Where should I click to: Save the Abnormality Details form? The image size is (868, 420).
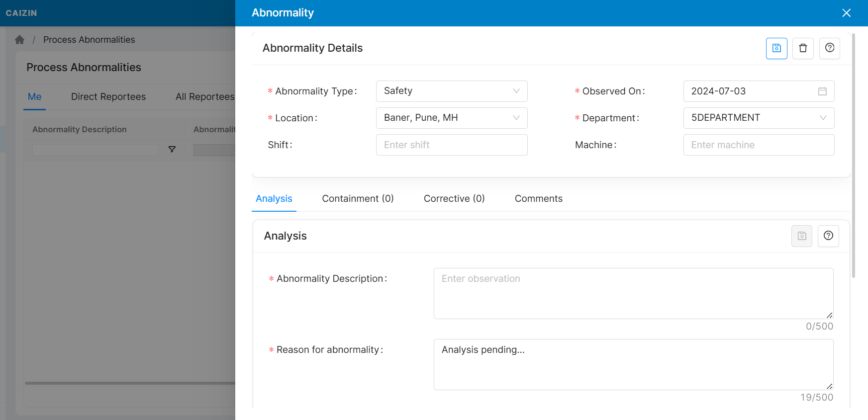pos(776,48)
